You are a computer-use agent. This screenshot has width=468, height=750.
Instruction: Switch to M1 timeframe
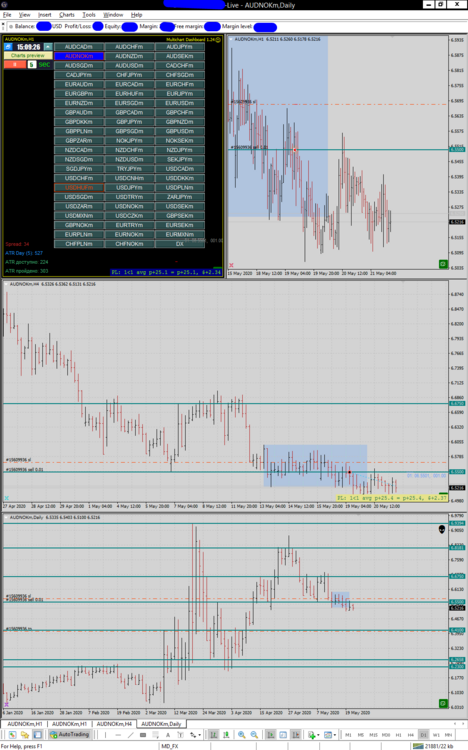[x=348, y=734]
